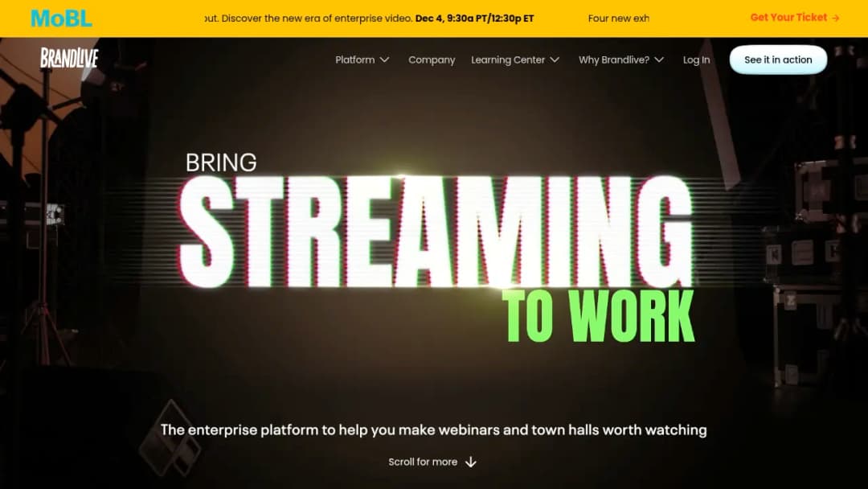Viewport: 868px width, 489px height.
Task: Click the BRING heading text
Action: pos(221,162)
